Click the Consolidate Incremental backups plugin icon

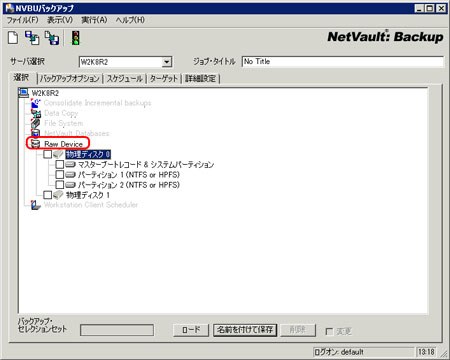click(36, 103)
